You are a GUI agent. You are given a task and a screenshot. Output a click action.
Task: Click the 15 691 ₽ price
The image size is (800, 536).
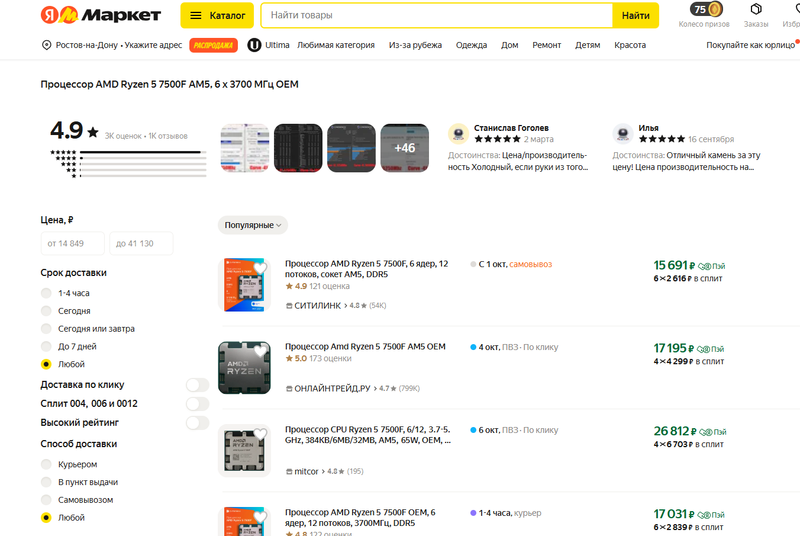pyautogui.click(x=674, y=265)
